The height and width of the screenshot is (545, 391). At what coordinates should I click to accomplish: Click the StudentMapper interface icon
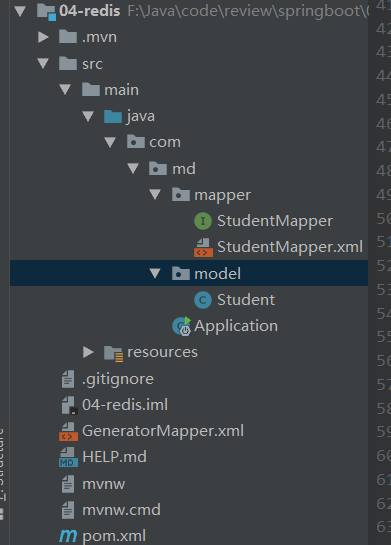(x=203, y=221)
